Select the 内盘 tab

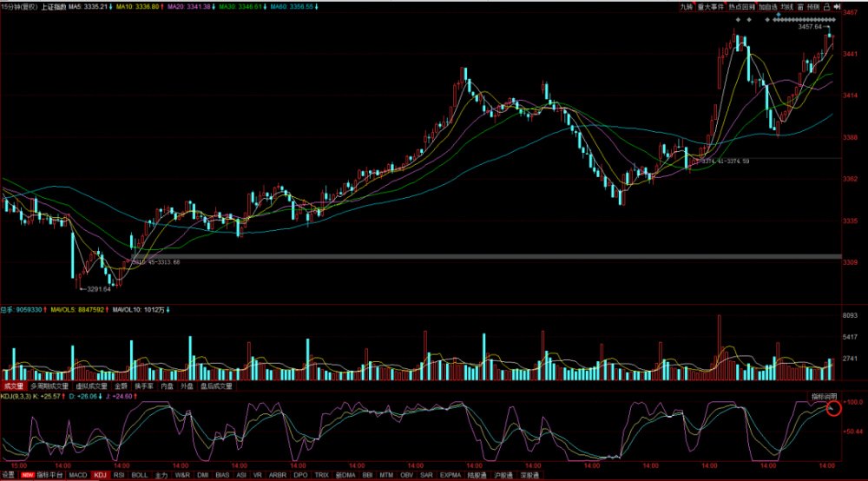click(168, 385)
